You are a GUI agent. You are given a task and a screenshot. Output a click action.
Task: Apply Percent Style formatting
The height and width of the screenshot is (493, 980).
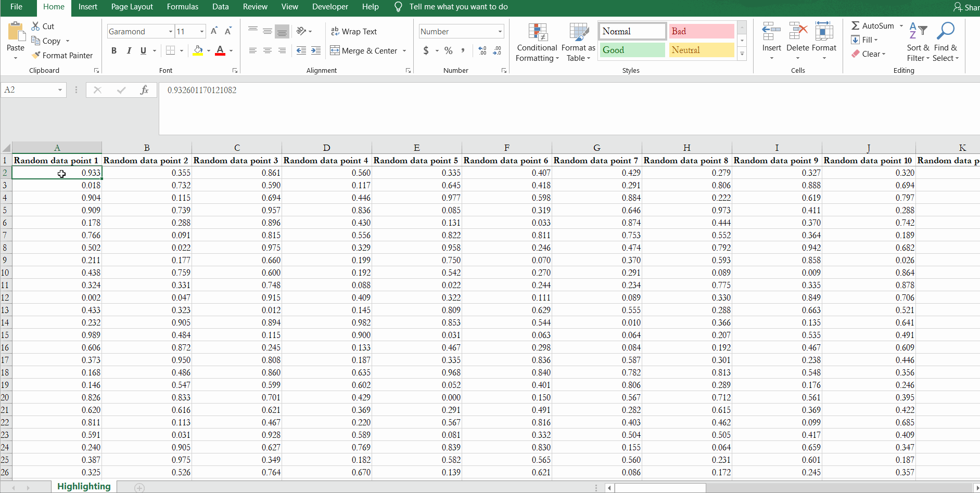point(448,50)
